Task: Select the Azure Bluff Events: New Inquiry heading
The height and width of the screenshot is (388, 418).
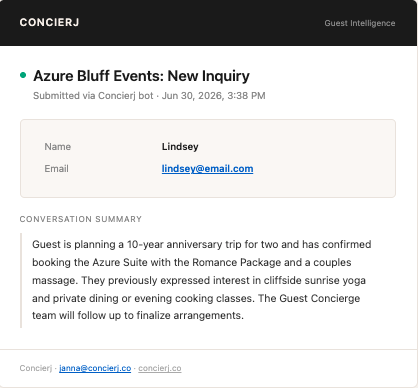Action: [141, 76]
